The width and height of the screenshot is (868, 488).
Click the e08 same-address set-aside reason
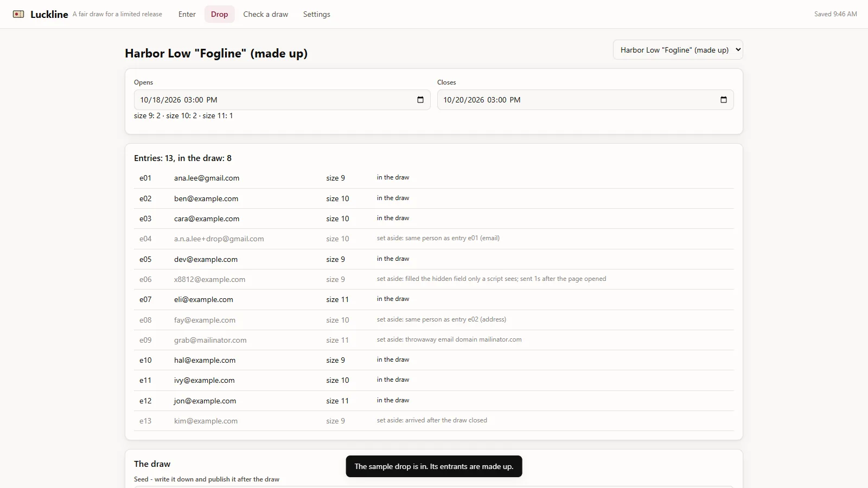pos(442,319)
